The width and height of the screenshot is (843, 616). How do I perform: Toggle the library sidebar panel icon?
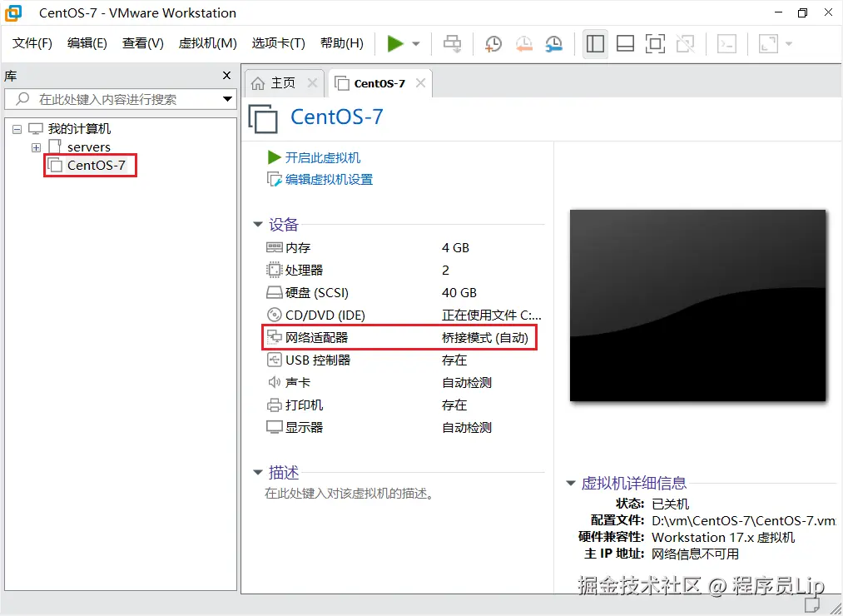595,43
